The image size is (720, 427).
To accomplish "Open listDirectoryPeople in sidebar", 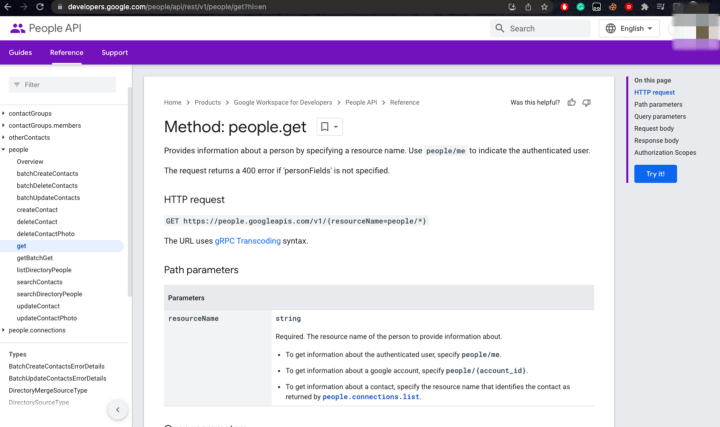I will tap(44, 270).
